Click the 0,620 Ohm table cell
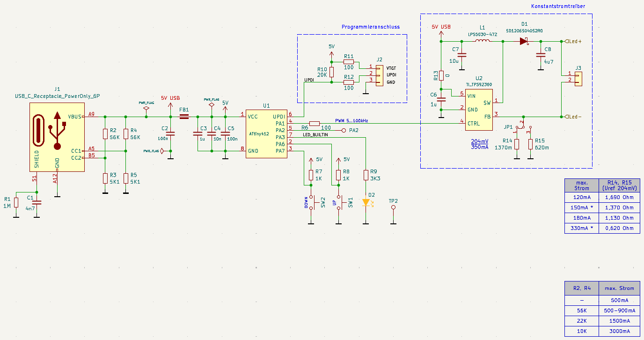Image resolution: width=644 pixels, height=340 pixels. click(x=620, y=228)
